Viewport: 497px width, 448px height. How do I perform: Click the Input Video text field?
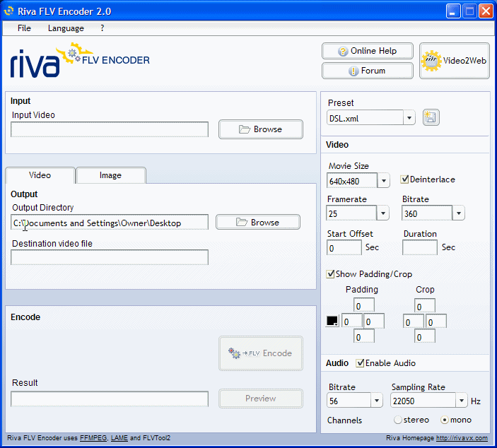pyautogui.click(x=110, y=129)
